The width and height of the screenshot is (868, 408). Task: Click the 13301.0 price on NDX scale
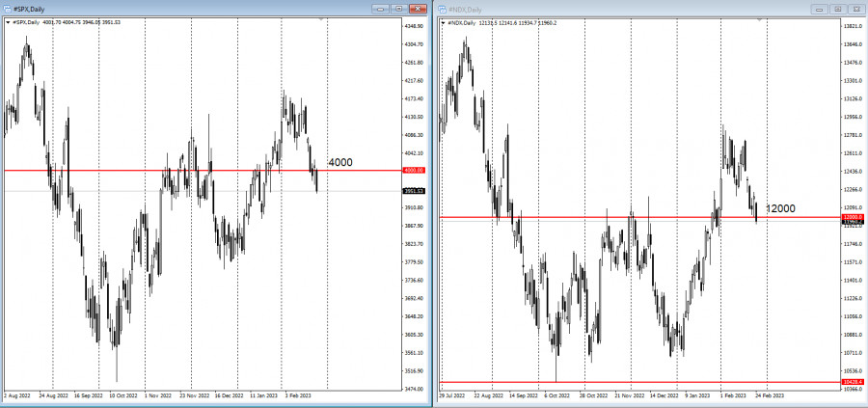tap(852, 80)
